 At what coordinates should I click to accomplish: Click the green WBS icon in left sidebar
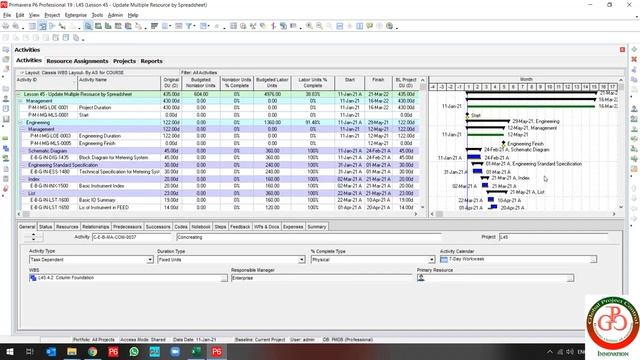pos(6,139)
